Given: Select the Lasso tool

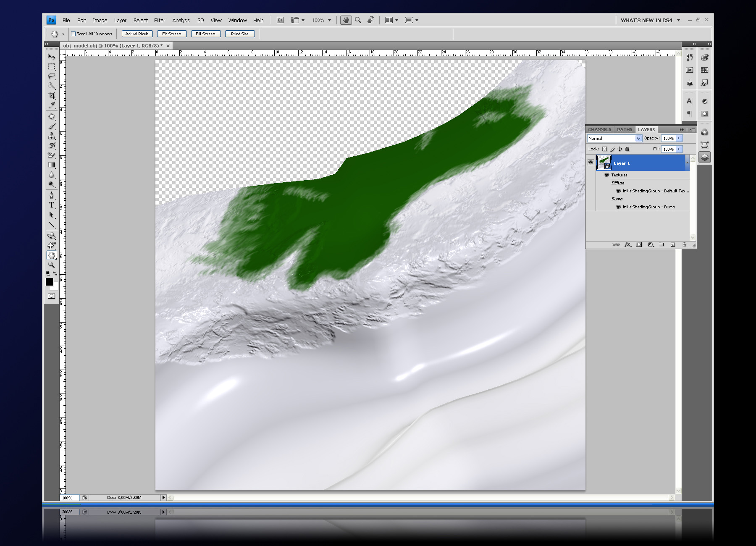Looking at the screenshot, I should pyautogui.click(x=52, y=76).
